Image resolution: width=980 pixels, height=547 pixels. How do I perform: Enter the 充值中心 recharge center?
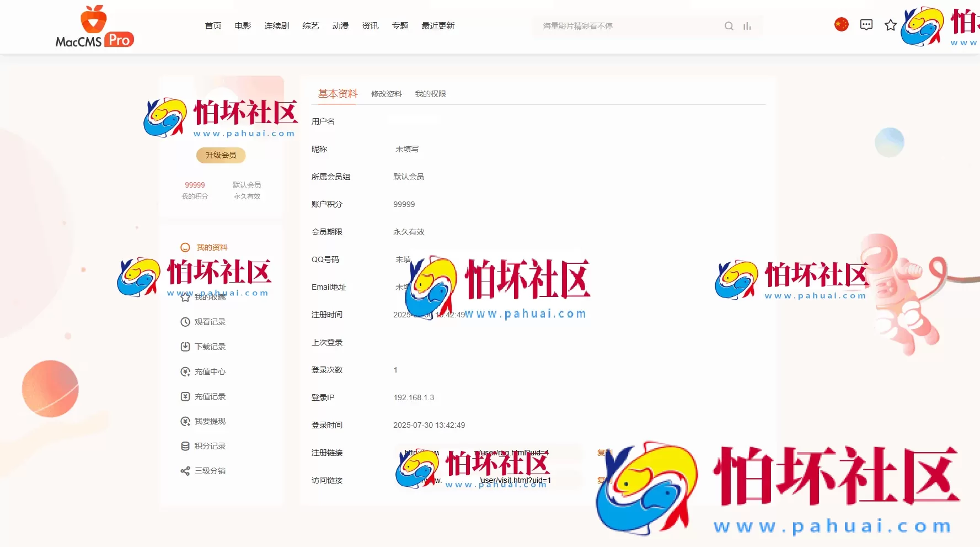tap(210, 371)
